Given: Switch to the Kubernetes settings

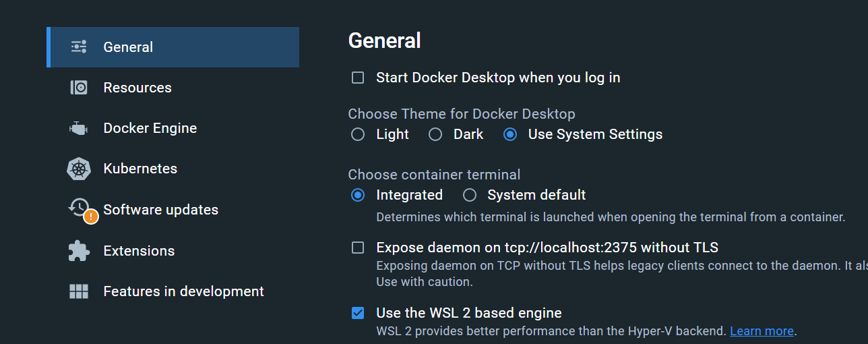Looking at the screenshot, I should 173,169.
